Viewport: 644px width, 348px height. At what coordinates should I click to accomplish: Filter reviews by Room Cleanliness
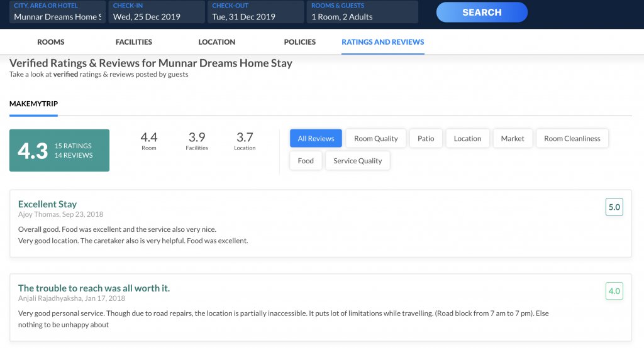[572, 138]
